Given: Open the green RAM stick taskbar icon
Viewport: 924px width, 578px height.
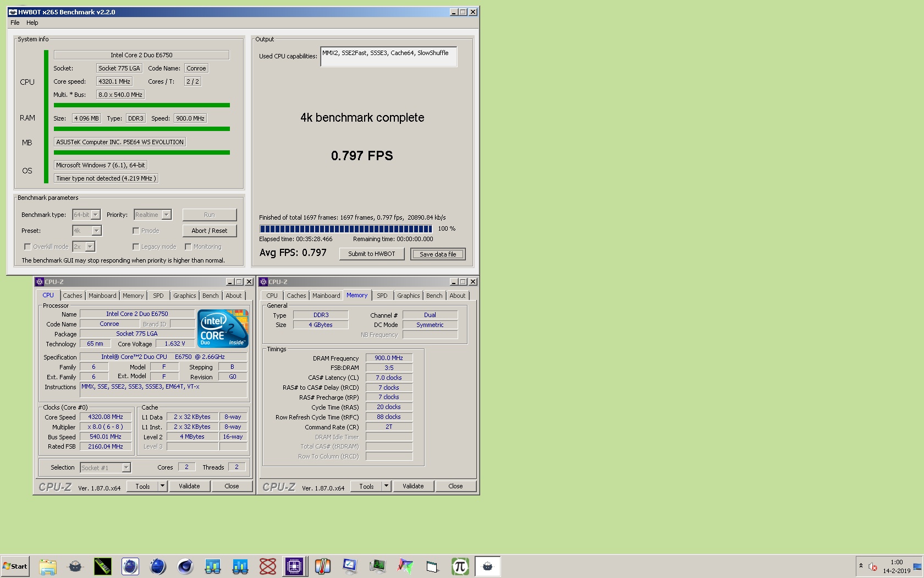Looking at the screenshot, I should pos(103,566).
